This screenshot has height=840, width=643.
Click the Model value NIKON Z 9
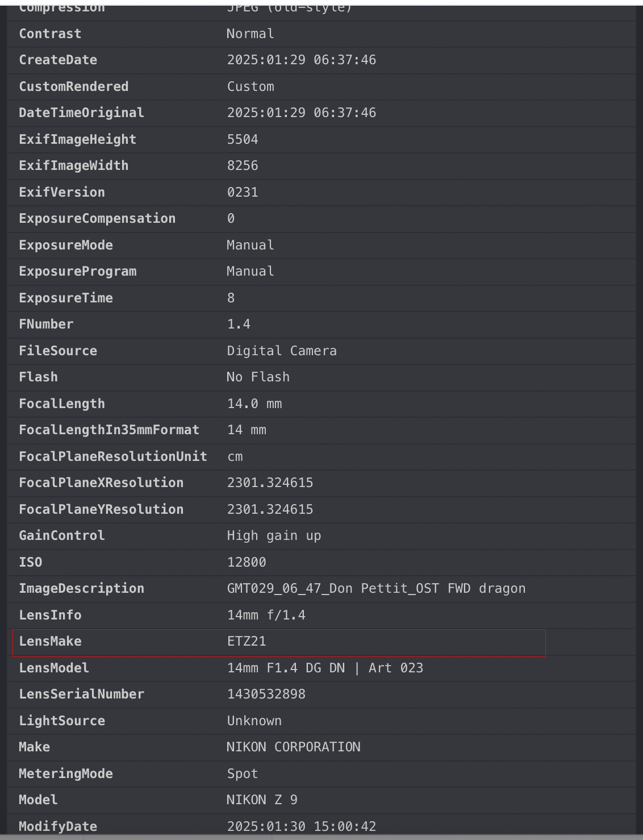pos(262,800)
